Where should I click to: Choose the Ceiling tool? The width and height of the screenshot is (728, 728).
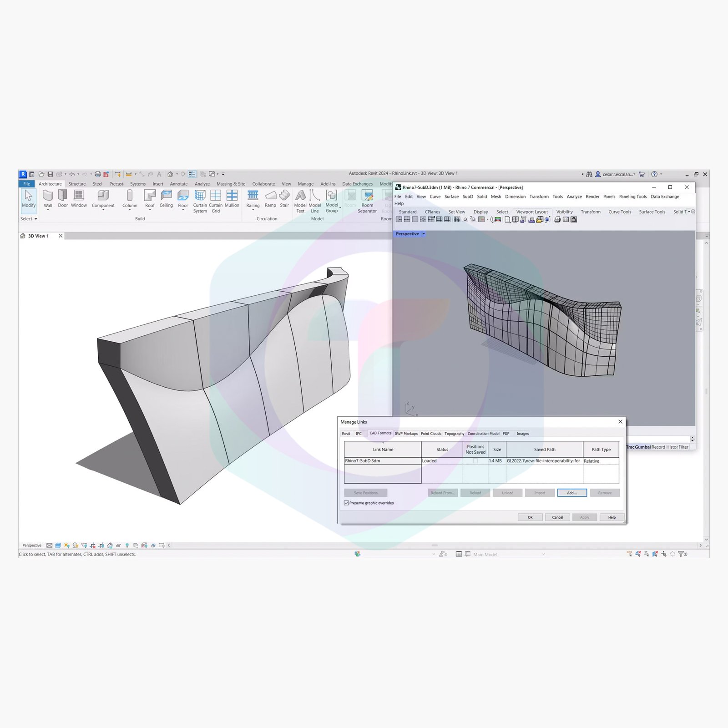coord(166,199)
